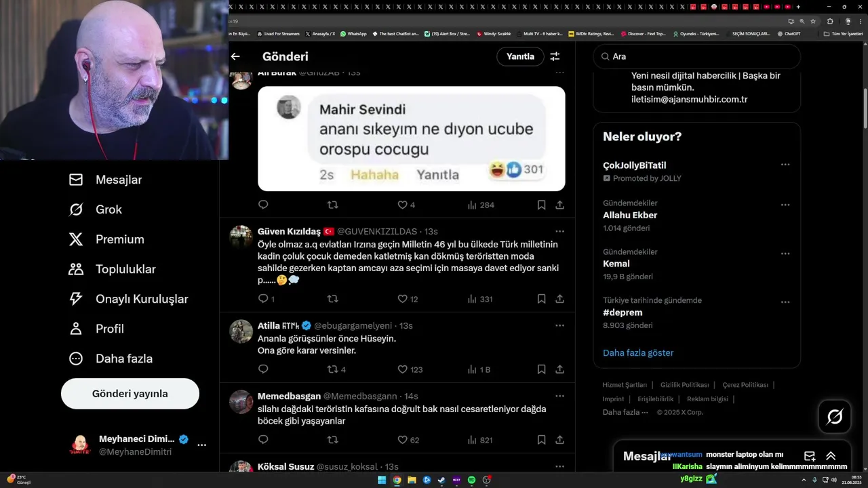This screenshot has height=488, width=868.
Task: Open more options on Atilla post
Action: [559, 325]
